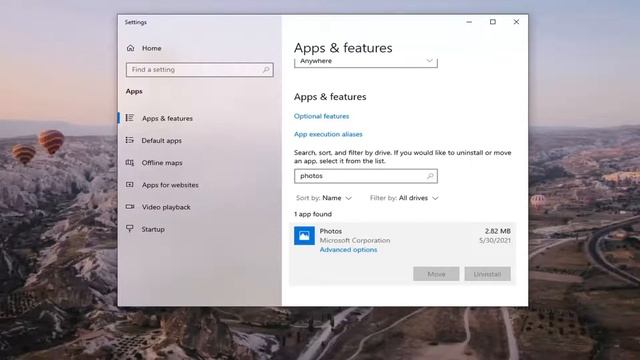Click the Home icon in the sidebar
The width and height of the screenshot is (640, 360).
point(131,48)
